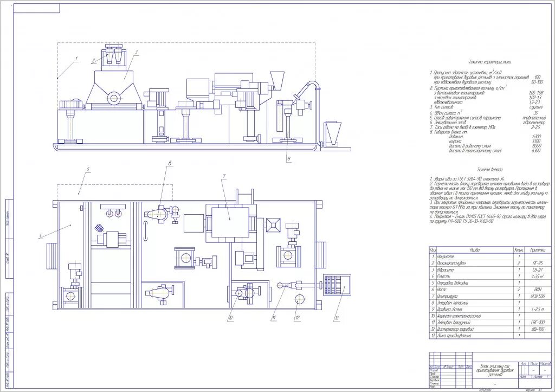Select table row 'Пісконакопичувач'

tap(490, 263)
